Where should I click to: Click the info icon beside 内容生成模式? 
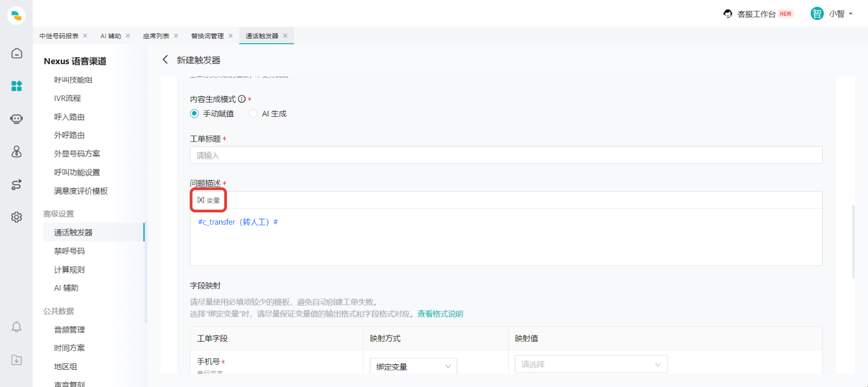241,99
